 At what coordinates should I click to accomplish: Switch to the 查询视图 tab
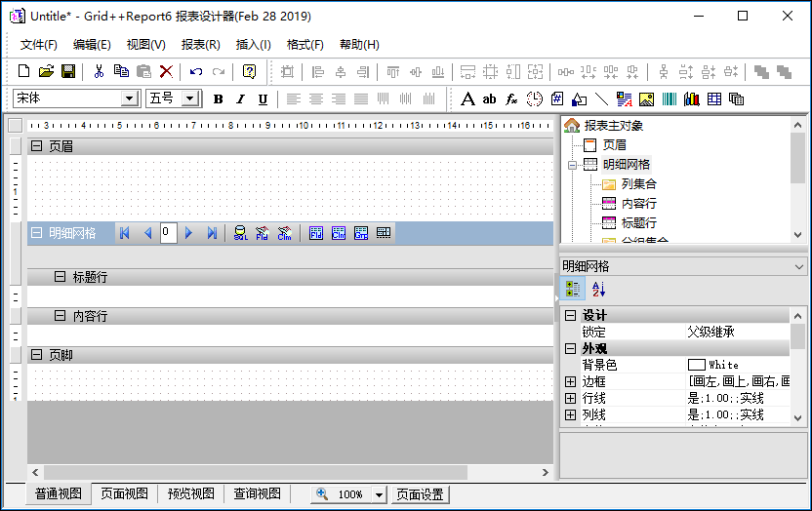pos(257,493)
